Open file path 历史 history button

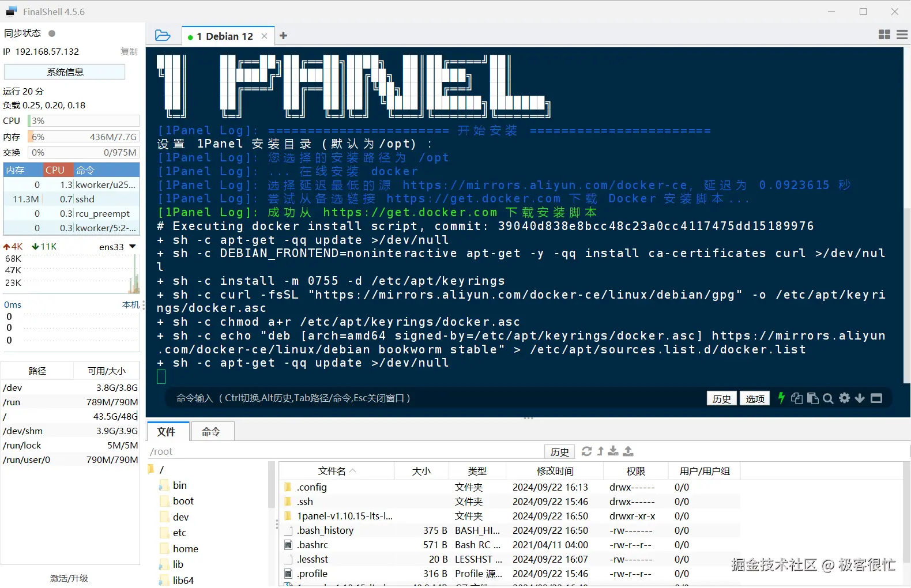tap(559, 452)
